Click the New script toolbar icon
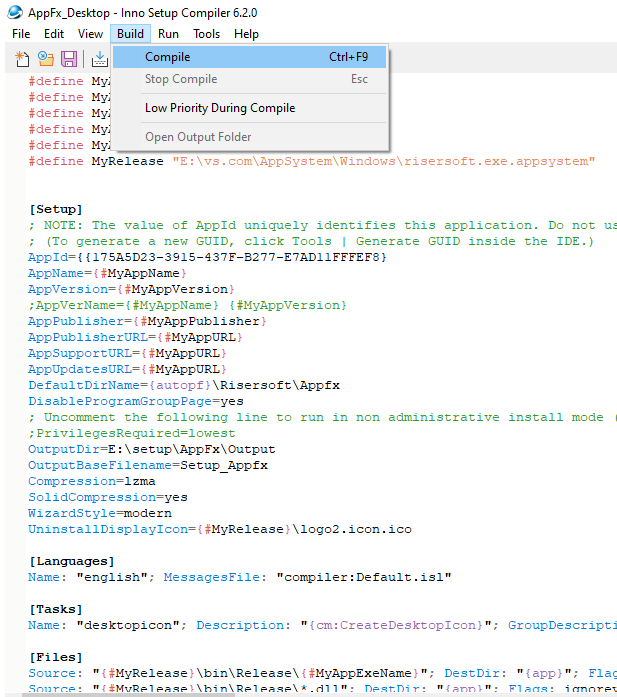617x697 pixels. 22,59
